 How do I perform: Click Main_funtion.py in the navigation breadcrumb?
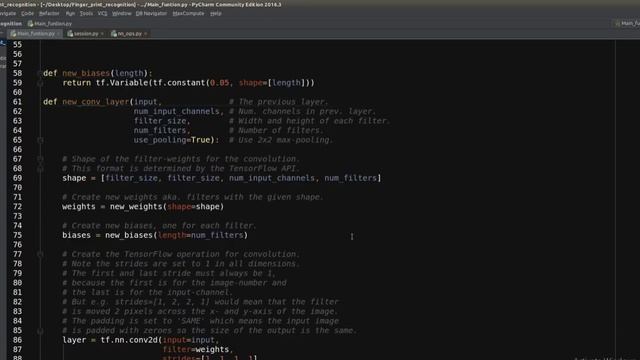49,24
